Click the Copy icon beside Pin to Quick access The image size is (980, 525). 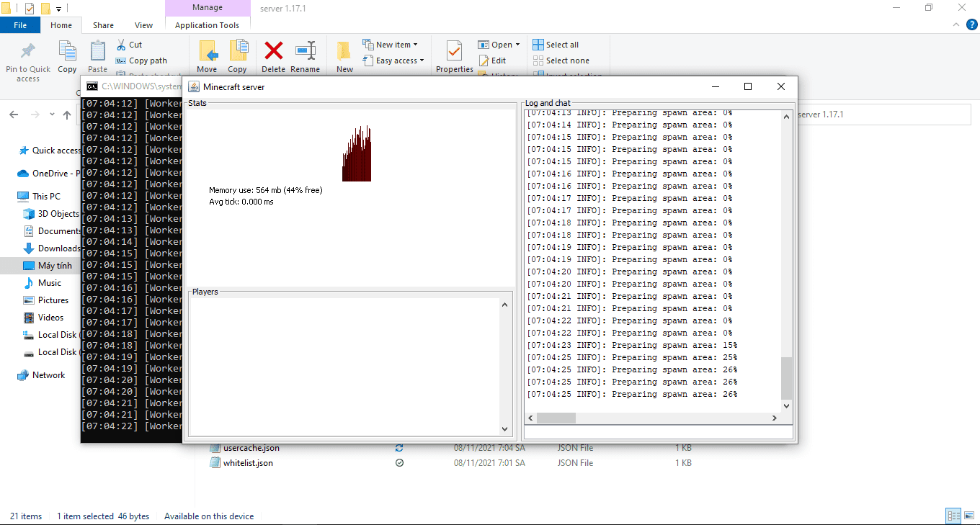[x=67, y=57]
